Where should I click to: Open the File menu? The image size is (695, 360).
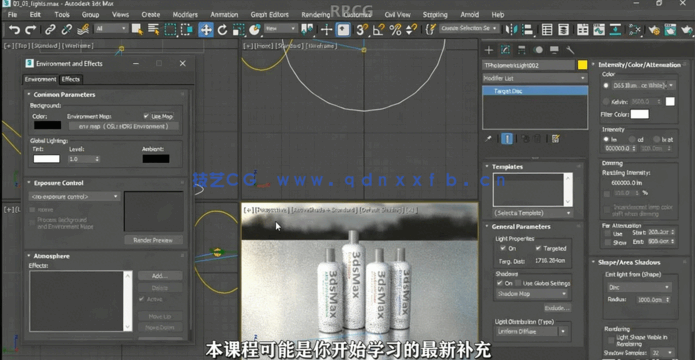point(12,15)
